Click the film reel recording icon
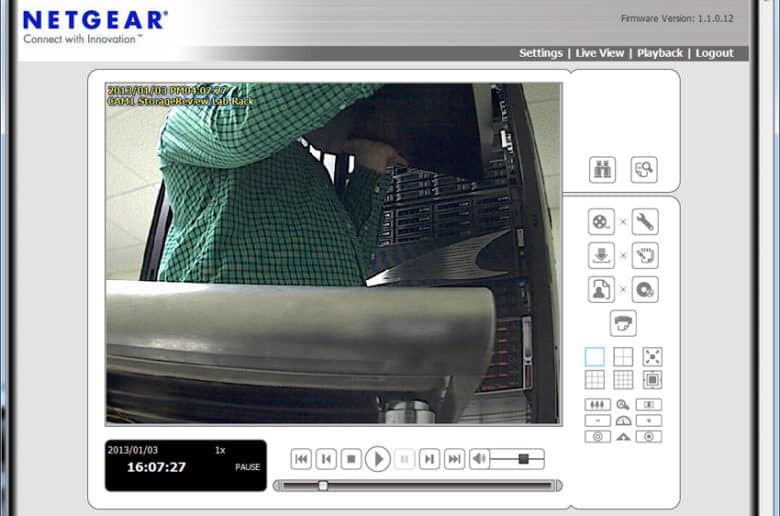This screenshot has height=516, width=780. tap(601, 221)
